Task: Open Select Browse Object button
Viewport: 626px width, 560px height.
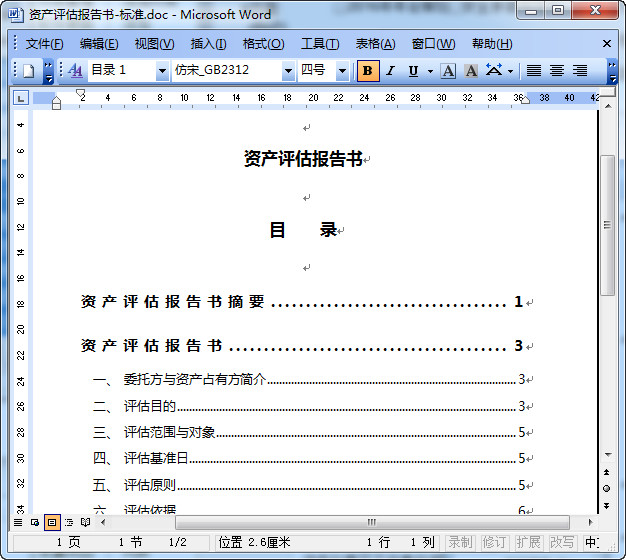Action: coord(607,489)
